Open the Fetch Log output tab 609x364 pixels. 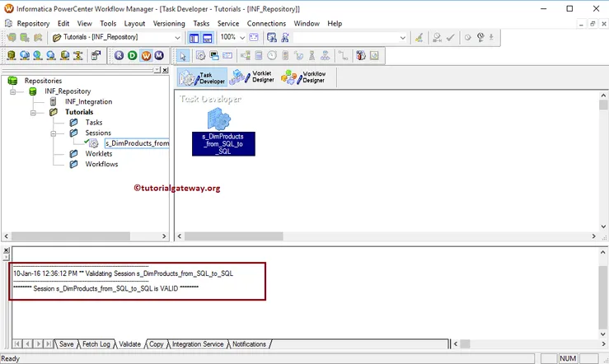pyautogui.click(x=96, y=344)
